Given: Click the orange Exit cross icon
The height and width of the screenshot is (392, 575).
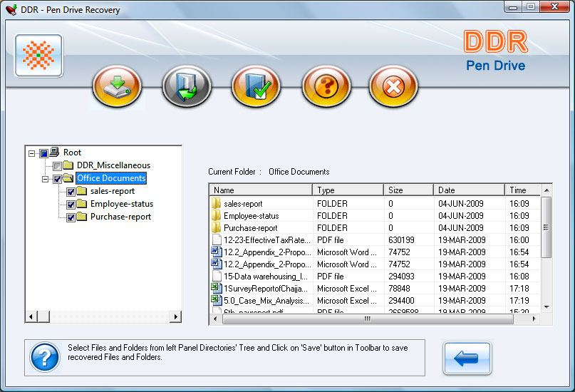Looking at the screenshot, I should click(393, 86).
